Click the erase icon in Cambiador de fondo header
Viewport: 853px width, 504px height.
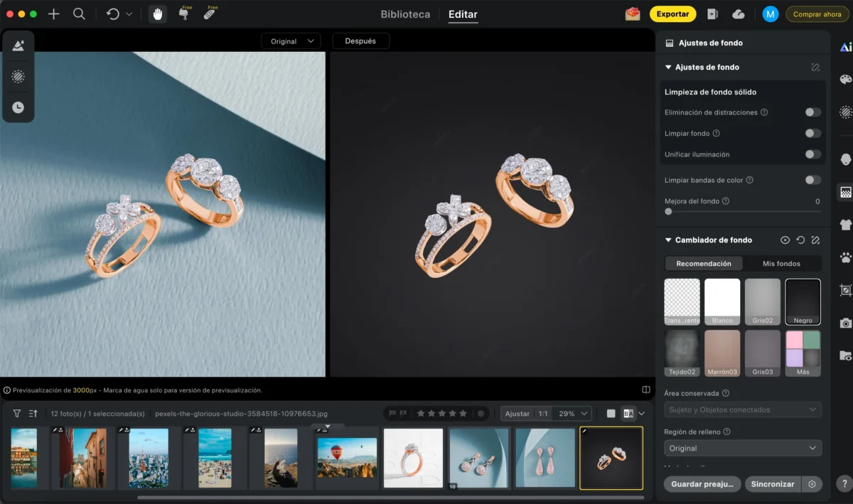pyautogui.click(x=815, y=240)
